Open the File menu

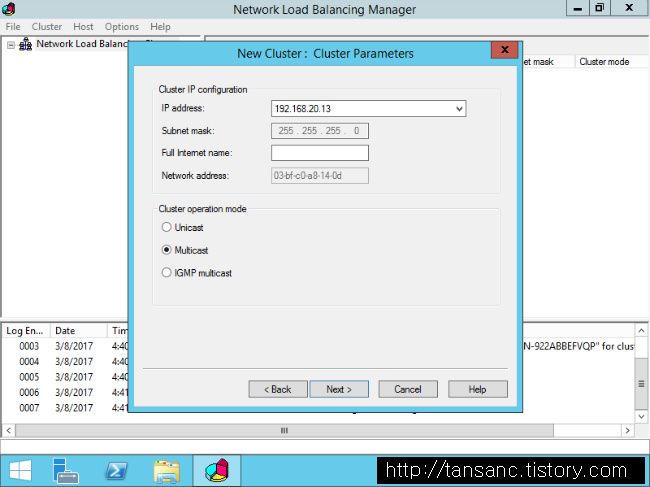(x=13, y=27)
